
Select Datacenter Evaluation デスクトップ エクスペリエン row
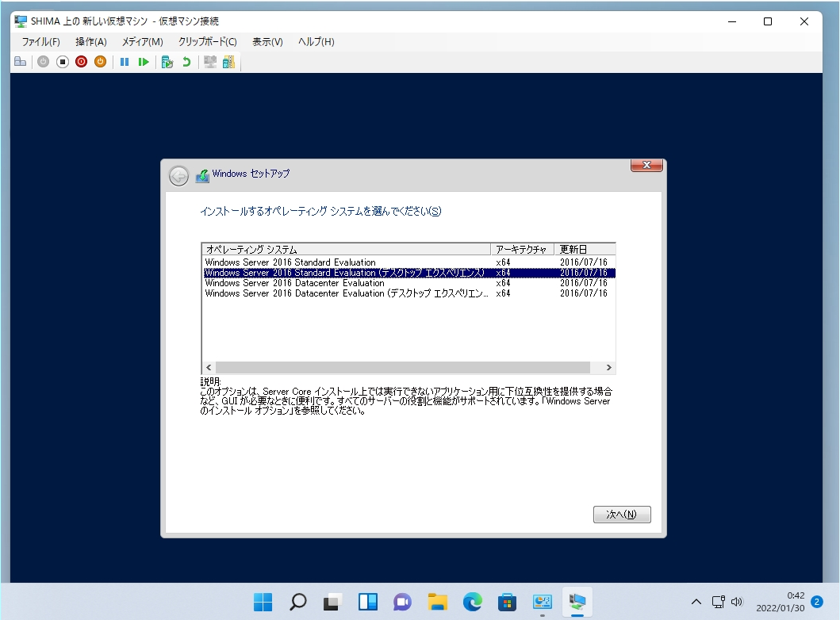tap(409, 293)
